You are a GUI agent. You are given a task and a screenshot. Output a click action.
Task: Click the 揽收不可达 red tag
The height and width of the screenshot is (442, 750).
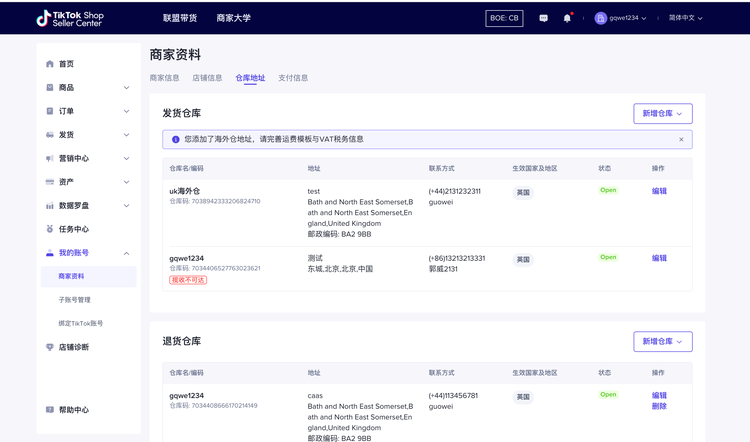click(188, 280)
